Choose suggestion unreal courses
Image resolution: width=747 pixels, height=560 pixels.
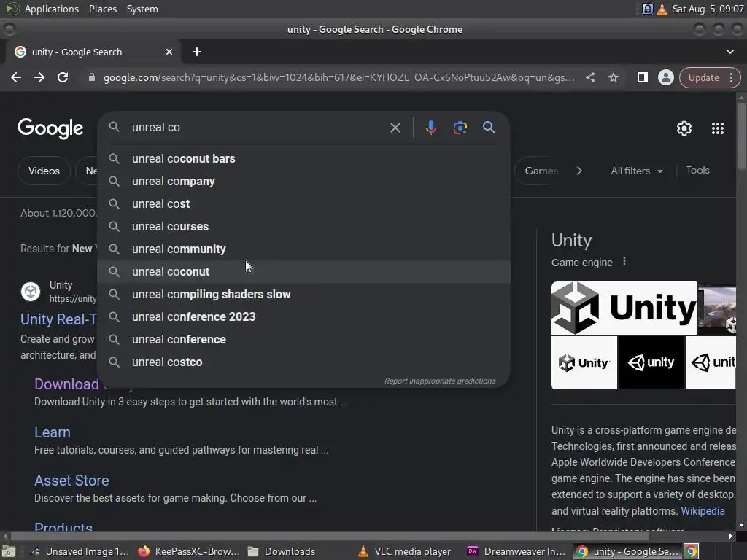coord(304,226)
